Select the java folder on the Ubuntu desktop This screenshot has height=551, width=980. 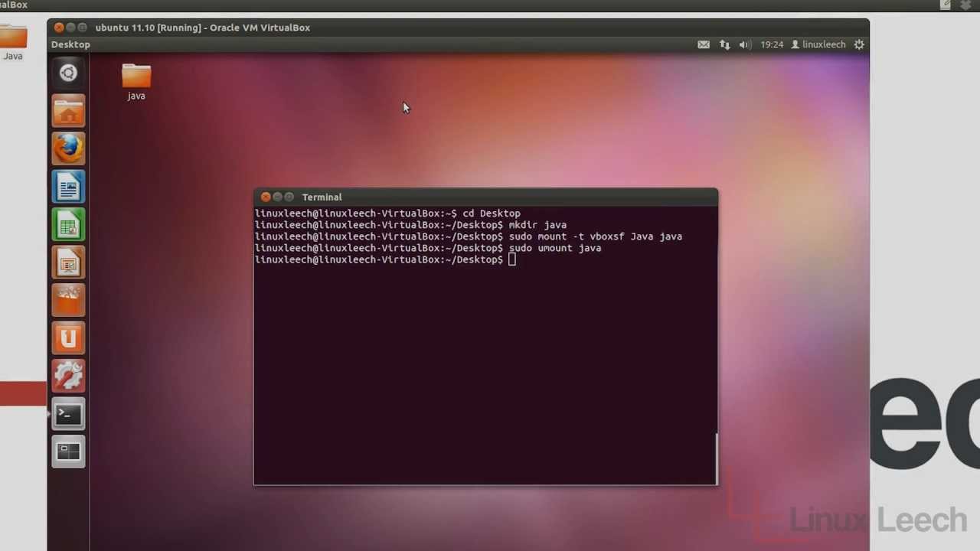136,82
